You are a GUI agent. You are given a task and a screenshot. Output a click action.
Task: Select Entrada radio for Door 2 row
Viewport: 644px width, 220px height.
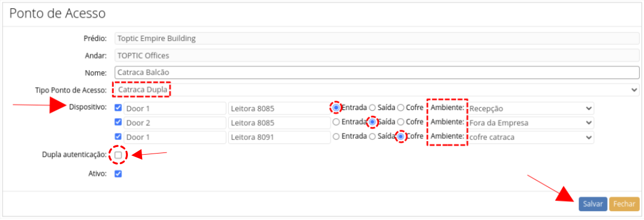[x=336, y=122]
